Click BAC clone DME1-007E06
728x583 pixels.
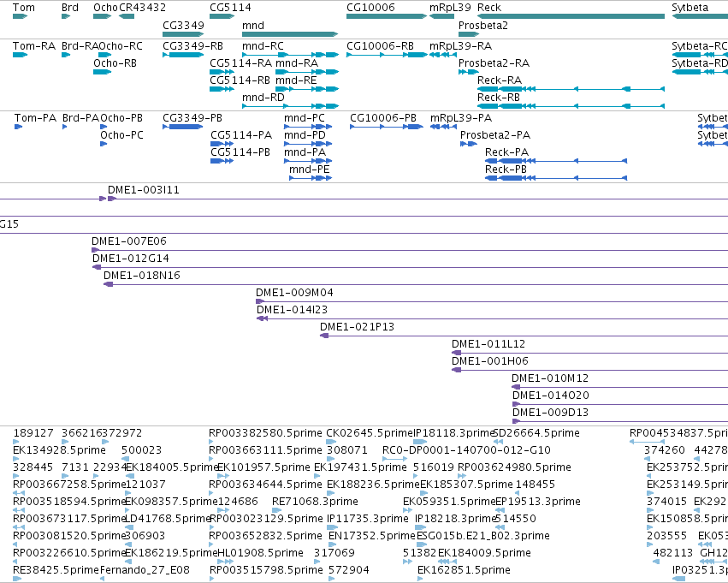(x=128, y=241)
